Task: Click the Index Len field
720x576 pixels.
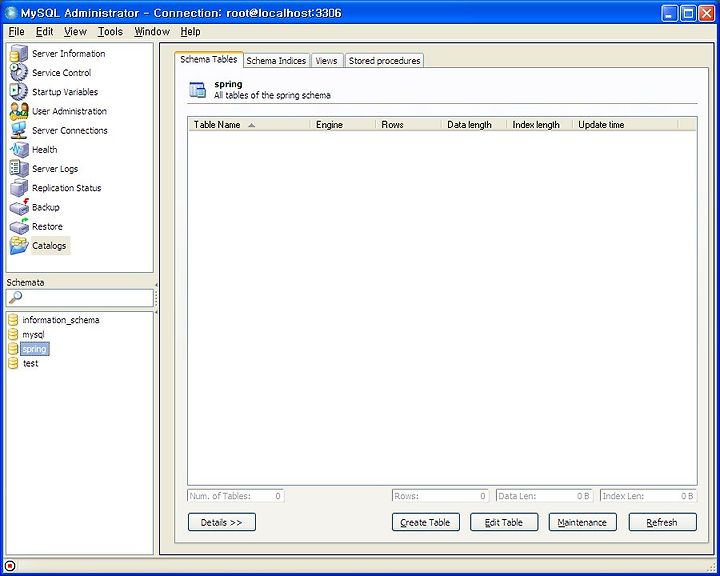Action: coord(648,496)
